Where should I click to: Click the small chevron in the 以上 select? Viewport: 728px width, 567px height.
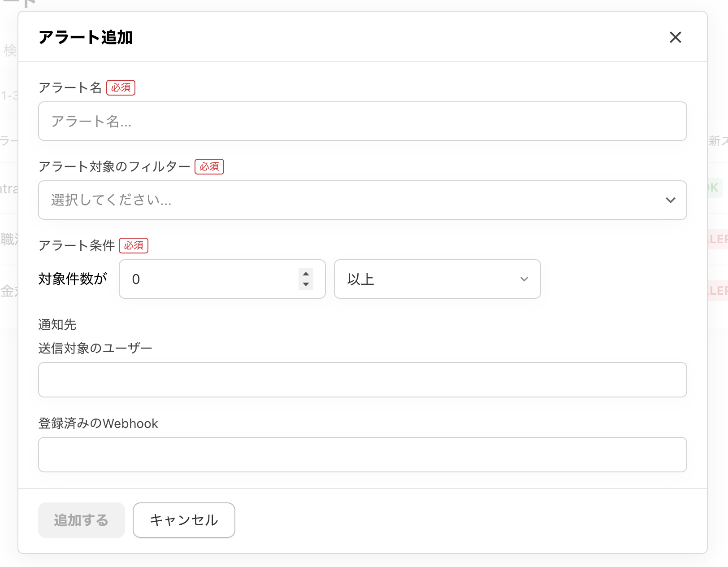(x=524, y=279)
